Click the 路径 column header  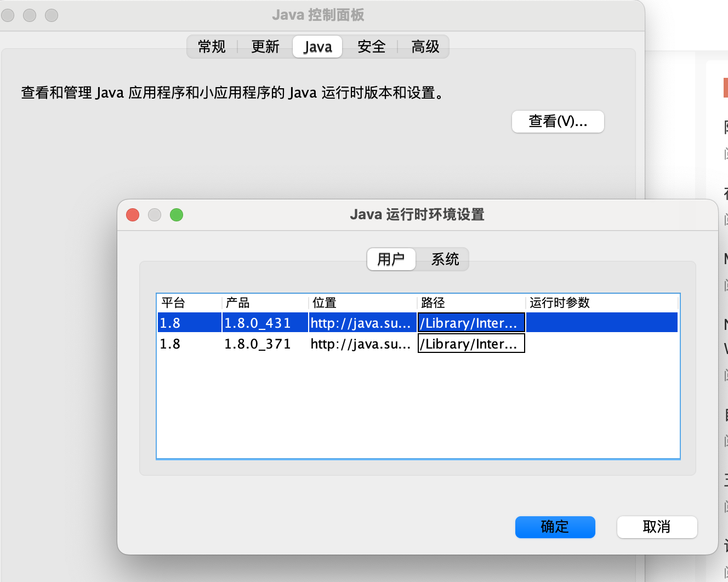coord(471,303)
